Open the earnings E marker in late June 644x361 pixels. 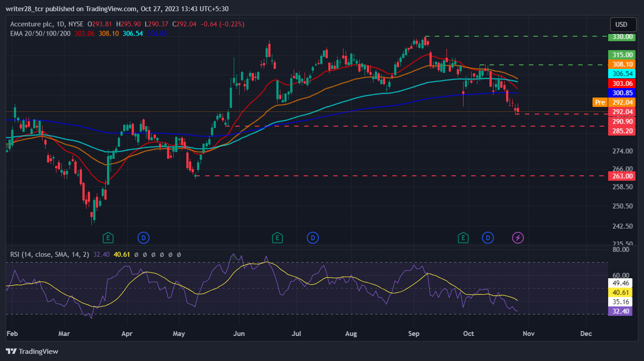[x=277, y=238]
